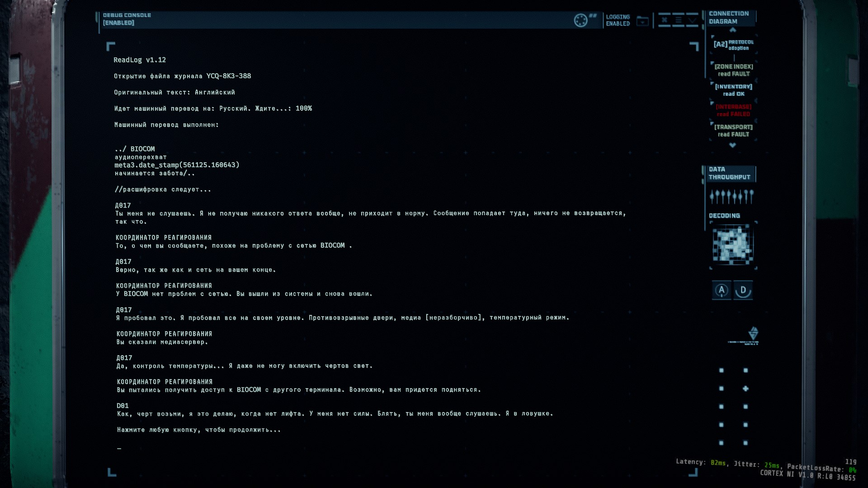Screen dimensions: 868x488
Task: Collapse the connection diagram with the up arrow
Action: click(x=733, y=30)
